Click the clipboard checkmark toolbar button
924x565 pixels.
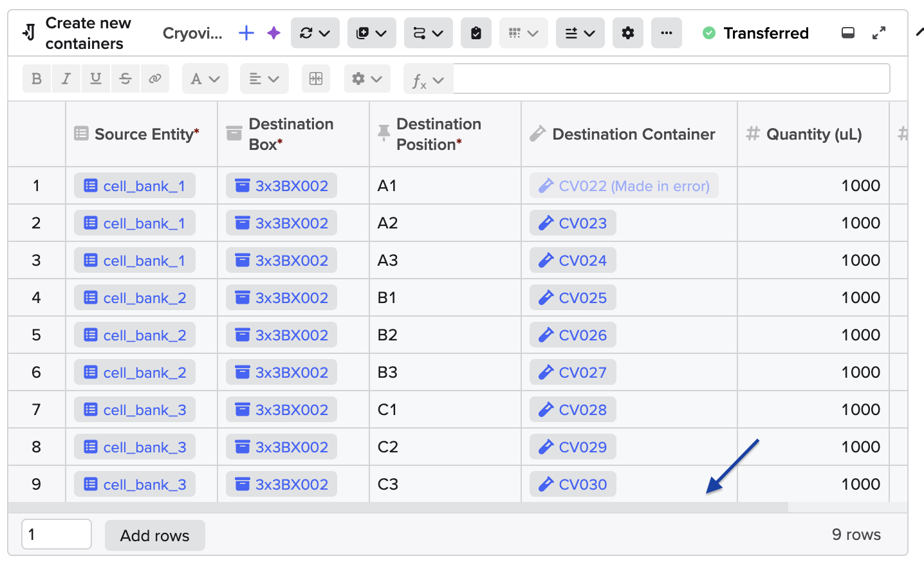click(476, 33)
